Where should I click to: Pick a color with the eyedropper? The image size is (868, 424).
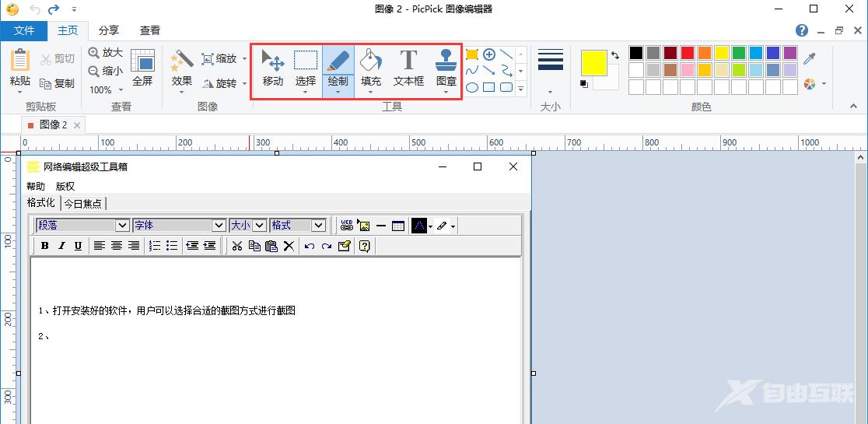[x=810, y=58]
